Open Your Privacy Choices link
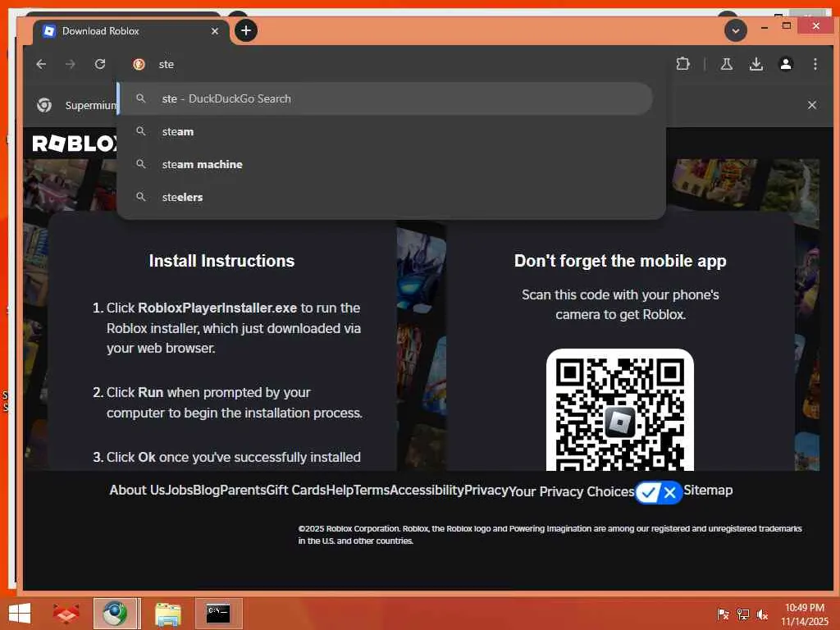This screenshot has width=840, height=630. [x=571, y=492]
